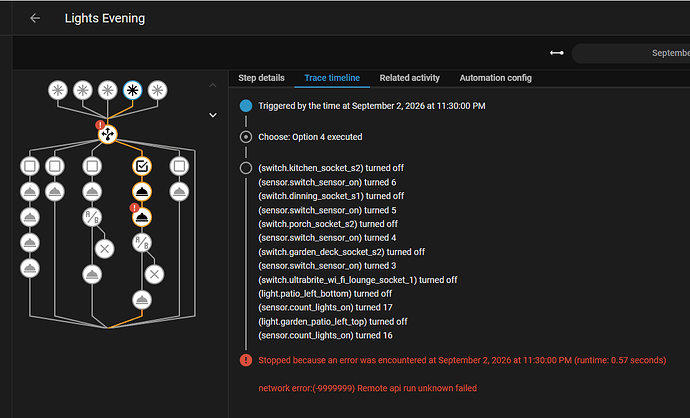The image size is (690, 418).
Task: Go to next trace with down chevron
Action: tap(213, 115)
